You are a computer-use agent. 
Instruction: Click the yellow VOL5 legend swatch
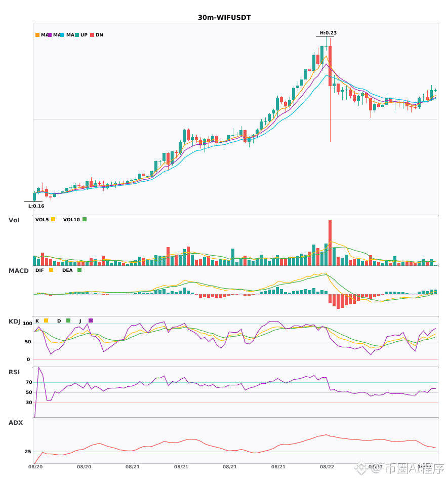tap(53, 219)
